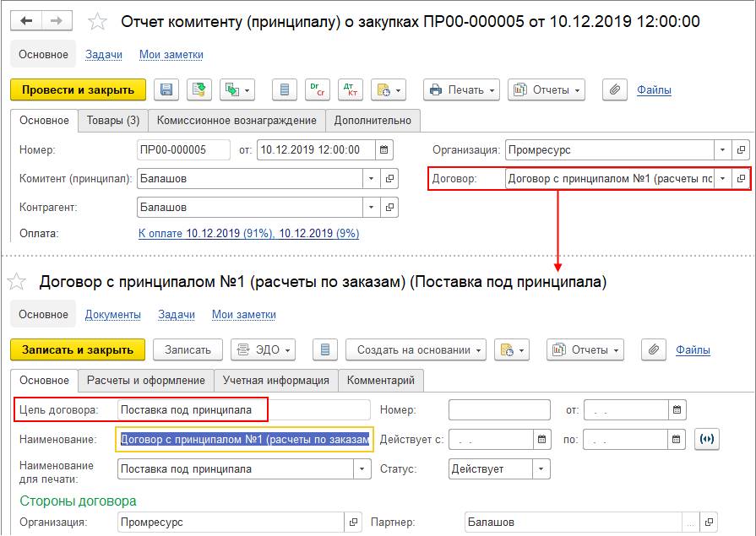Open the Задачи link of the report
756x536 pixels.
click(x=104, y=55)
